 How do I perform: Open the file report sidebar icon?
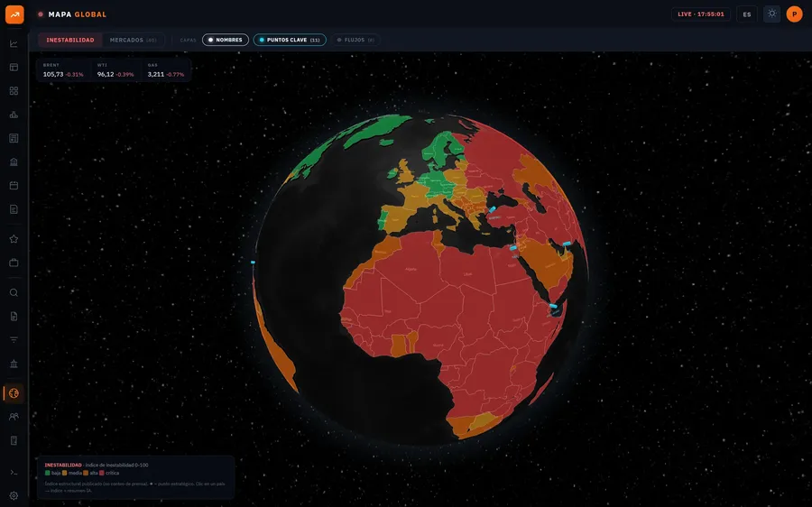(14, 317)
